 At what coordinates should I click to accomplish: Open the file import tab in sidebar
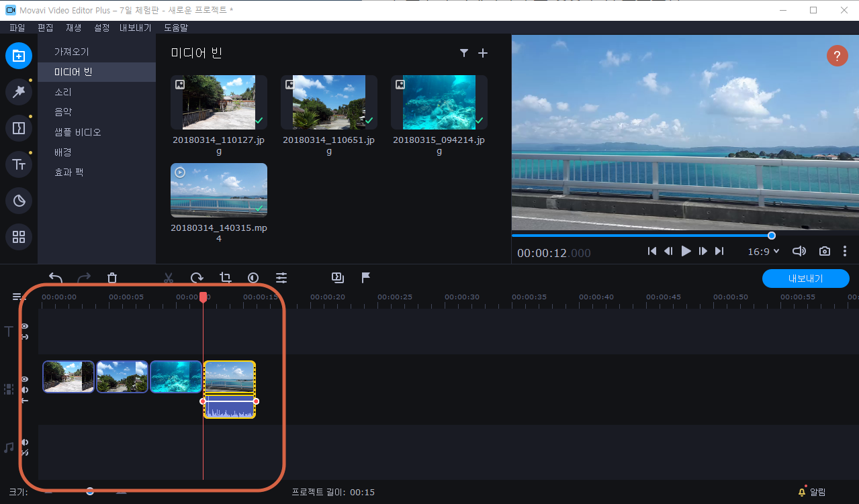pos(19,56)
